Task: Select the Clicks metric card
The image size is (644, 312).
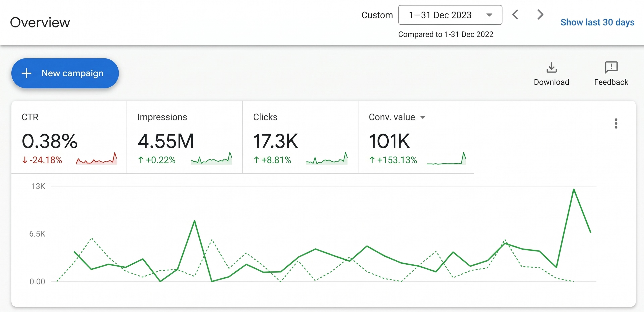Action: pyautogui.click(x=300, y=137)
